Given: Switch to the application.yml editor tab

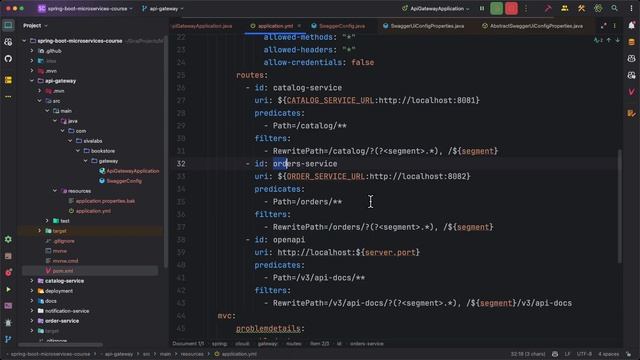Looking at the screenshot, I should tap(275, 26).
